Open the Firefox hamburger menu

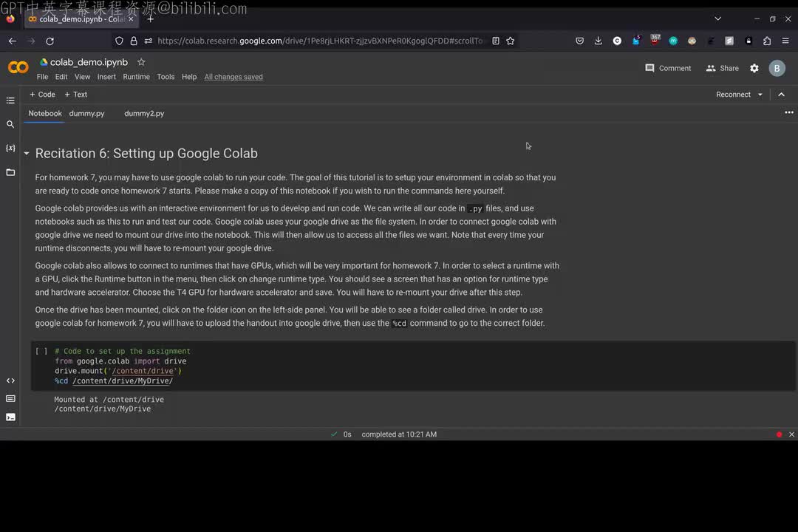pos(785,41)
